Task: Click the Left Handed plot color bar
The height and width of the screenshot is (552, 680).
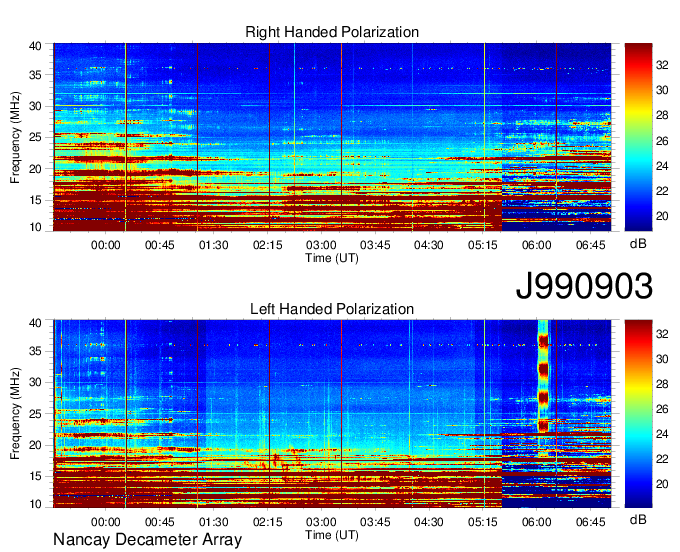Action: [x=638, y=414]
